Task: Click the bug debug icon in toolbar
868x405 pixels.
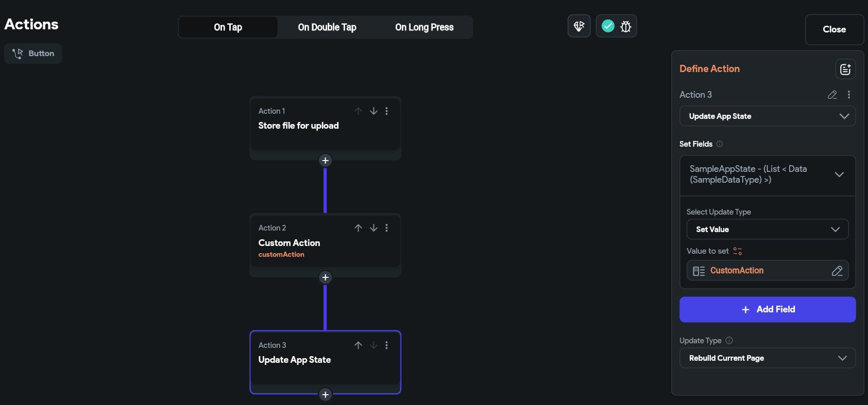Action: [x=626, y=27]
